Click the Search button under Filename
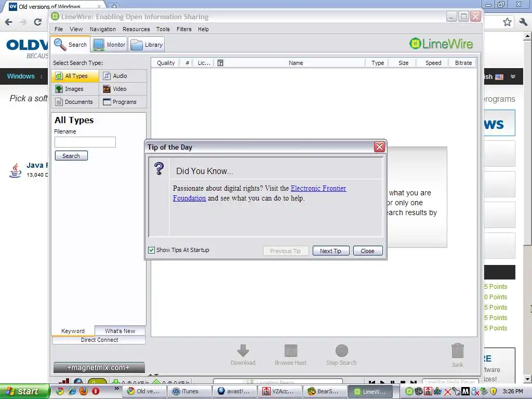 click(x=71, y=156)
